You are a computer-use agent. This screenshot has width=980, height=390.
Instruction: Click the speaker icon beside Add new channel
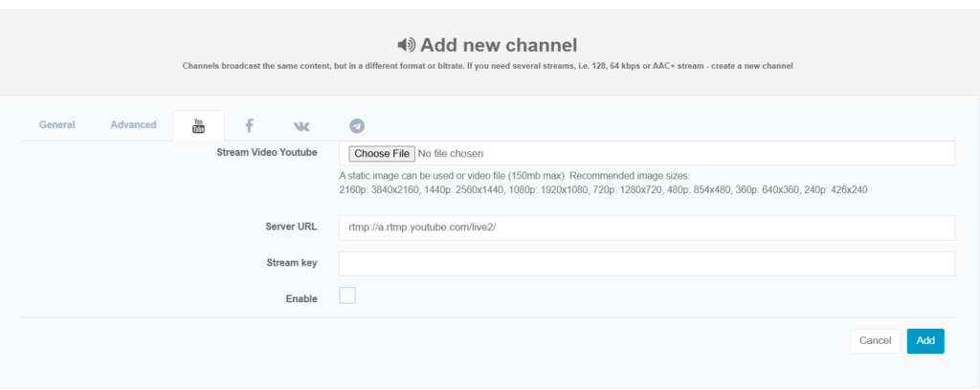407,45
